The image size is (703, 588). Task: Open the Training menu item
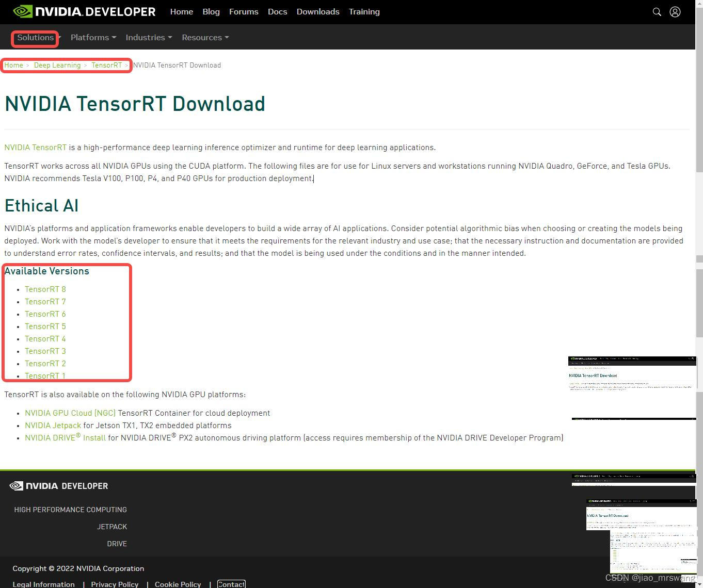click(x=364, y=11)
